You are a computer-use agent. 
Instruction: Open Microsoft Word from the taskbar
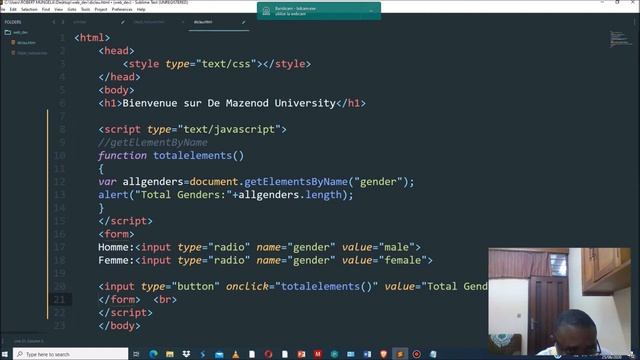[x=367, y=354]
